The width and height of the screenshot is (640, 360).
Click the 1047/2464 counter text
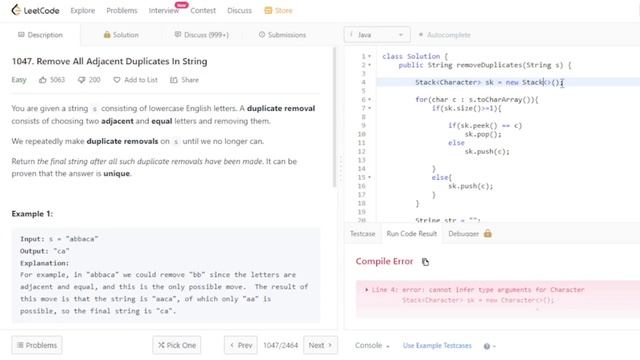(x=280, y=345)
